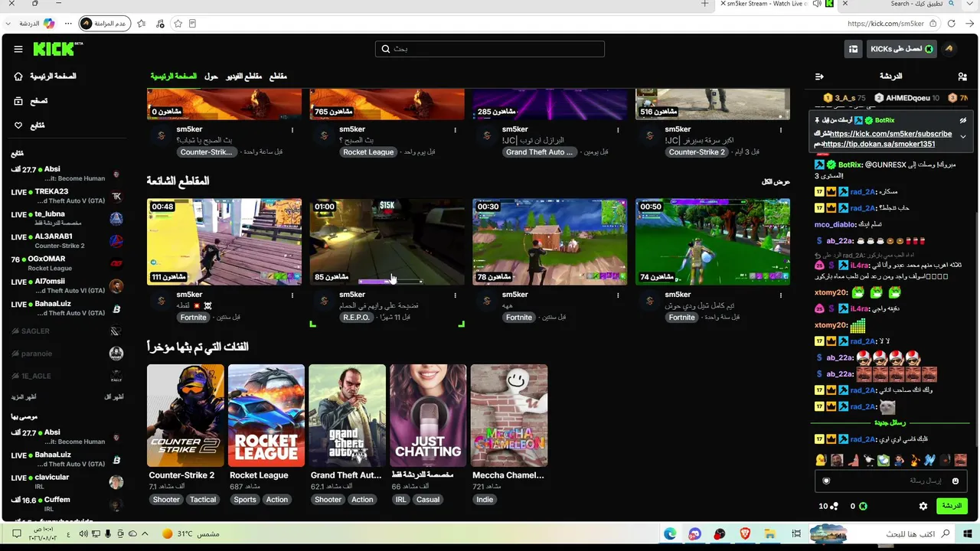Open the Kick hamburger menu
Viewport: 980px width, 551px height.
18,49
